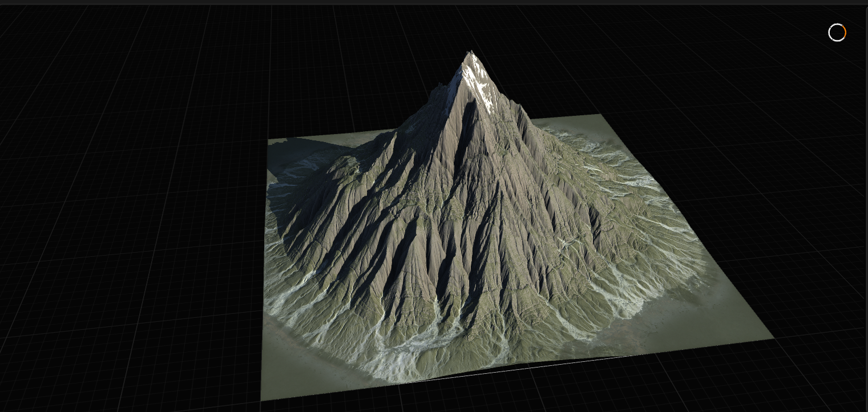Click the far left back corner of the terrain
This screenshot has height=412, width=868.
[x=269, y=140]
